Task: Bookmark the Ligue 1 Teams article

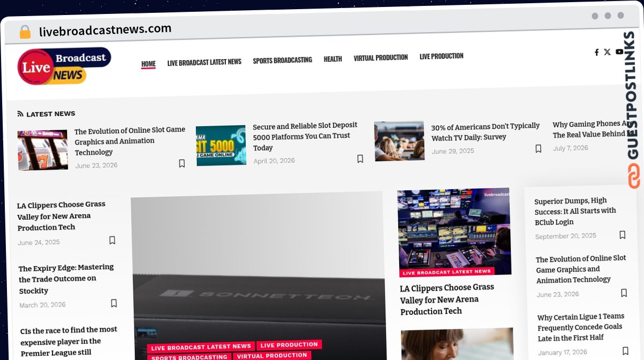Action: pos(625,351)
